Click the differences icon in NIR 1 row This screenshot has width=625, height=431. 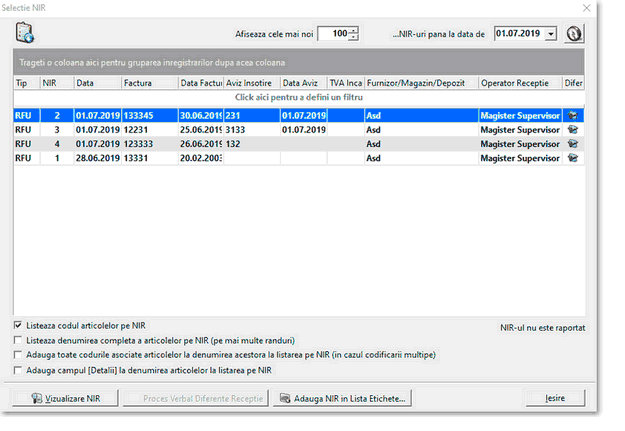573,158
